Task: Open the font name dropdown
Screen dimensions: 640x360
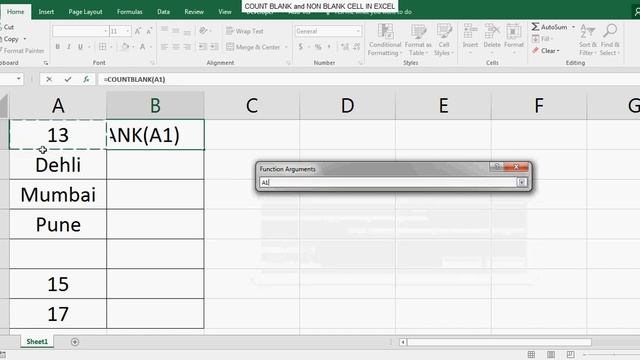Action: point(105,31)
